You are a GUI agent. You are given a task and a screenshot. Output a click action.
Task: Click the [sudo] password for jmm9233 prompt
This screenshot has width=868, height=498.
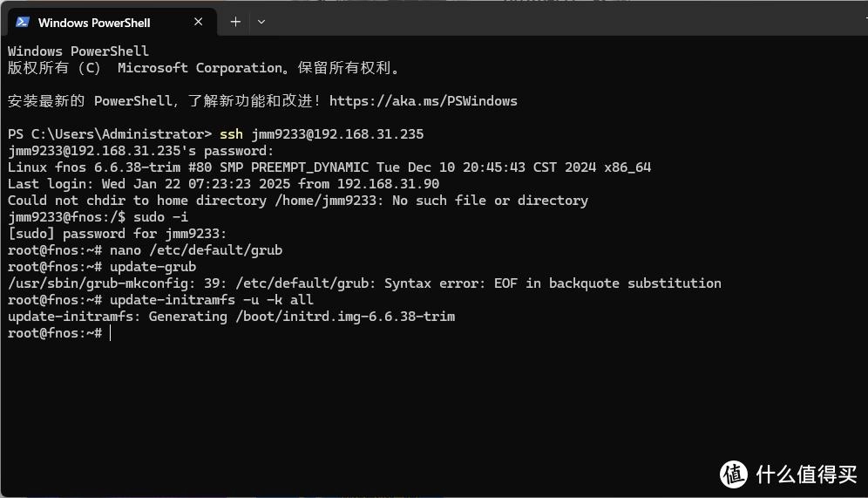click(118, 233)
